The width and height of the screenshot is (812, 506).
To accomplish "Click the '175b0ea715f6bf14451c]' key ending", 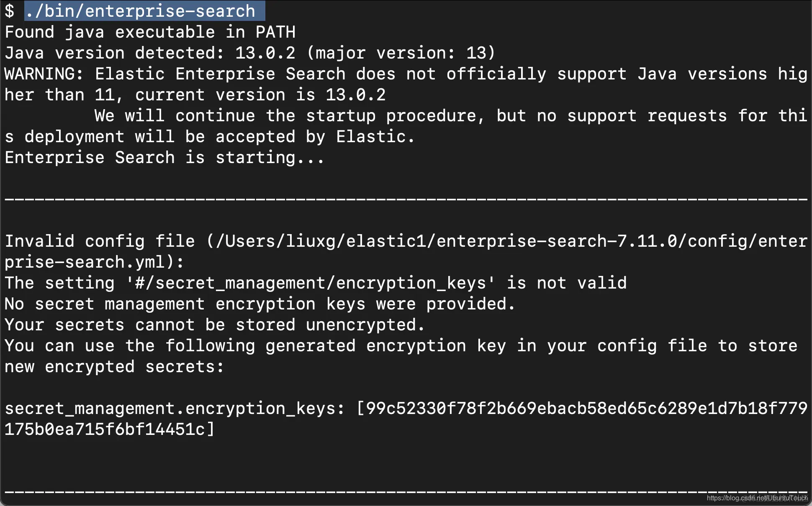I will [x=109, y=429].
